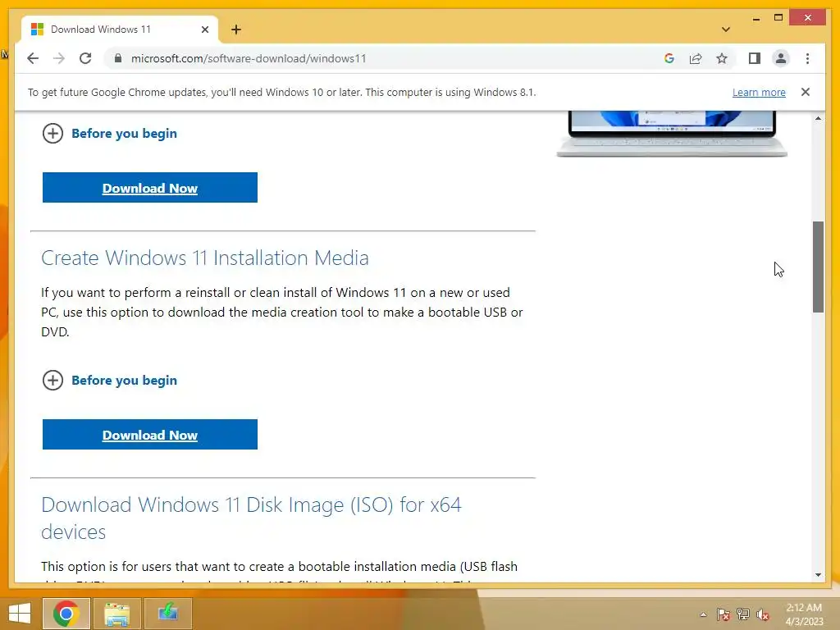
Task: Open Chrome's three-dot menu
Action: tap(807, 58)
